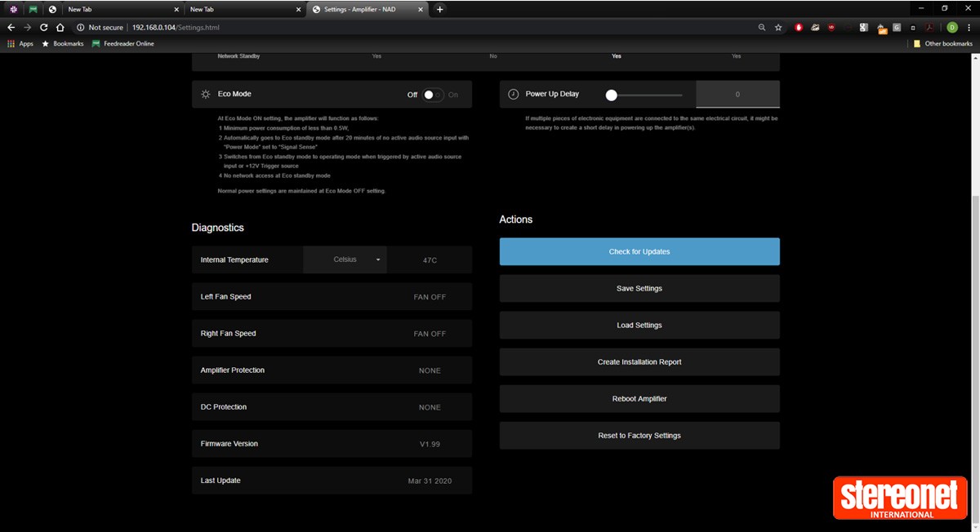Click Reset to Factory Settings

(x=639, y=435)
